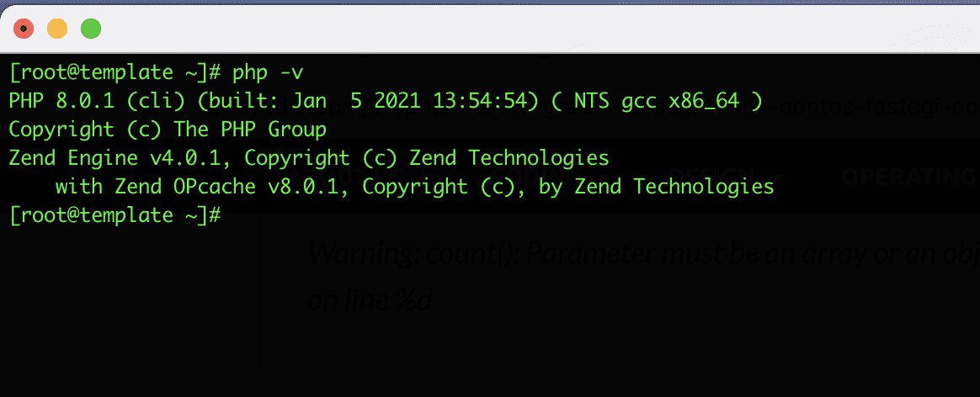Minimize the terminal using the yellow button

pos(57,29)
